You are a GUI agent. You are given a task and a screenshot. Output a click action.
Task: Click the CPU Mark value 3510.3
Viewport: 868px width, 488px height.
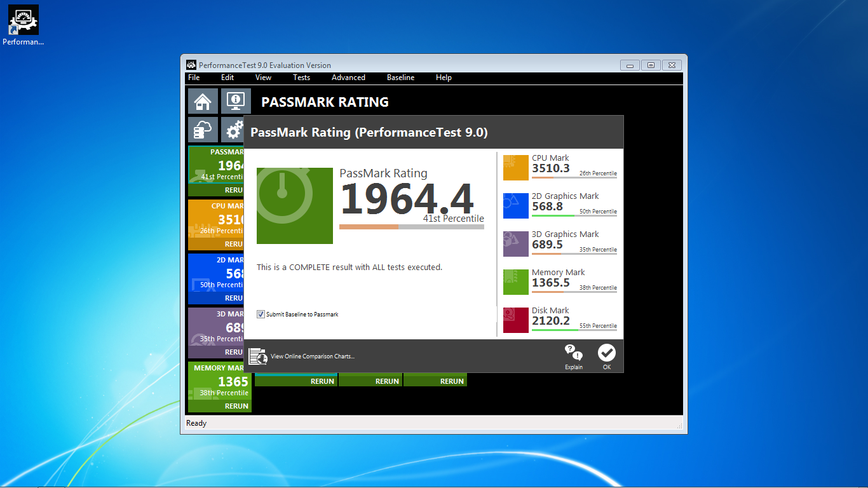(x=551, y=168)
